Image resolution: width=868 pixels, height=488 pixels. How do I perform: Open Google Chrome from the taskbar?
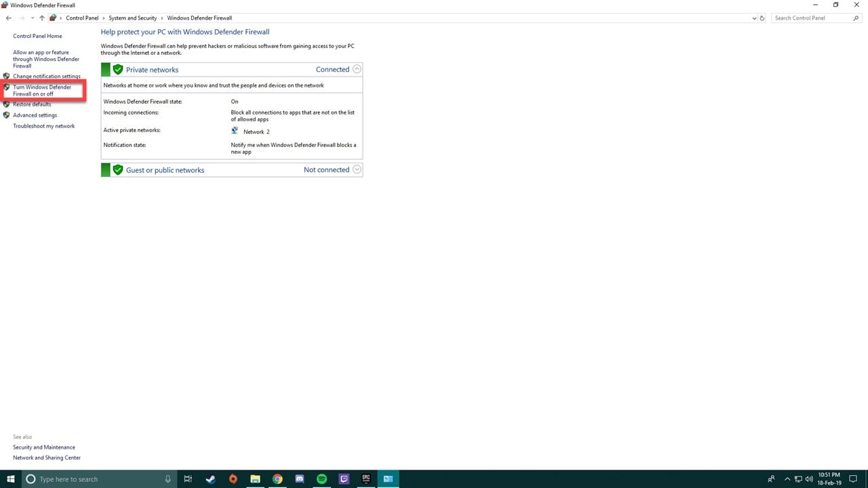[x=277, y=479]
